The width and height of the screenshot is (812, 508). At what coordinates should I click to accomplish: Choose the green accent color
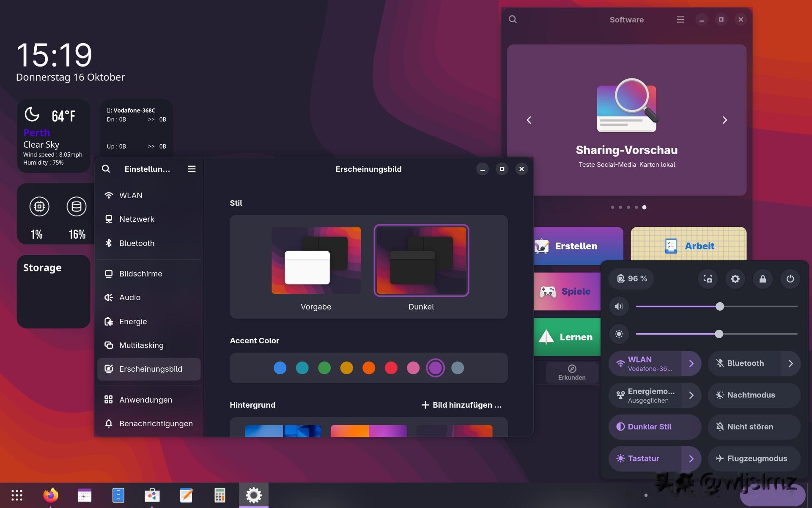pyautogui.click(x=324, y=368)
